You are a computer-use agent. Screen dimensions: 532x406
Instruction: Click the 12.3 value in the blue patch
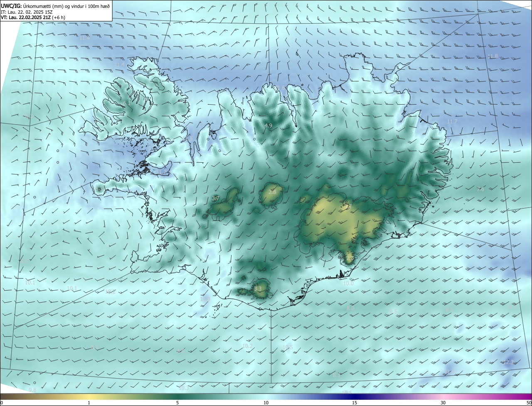[509, 362]
